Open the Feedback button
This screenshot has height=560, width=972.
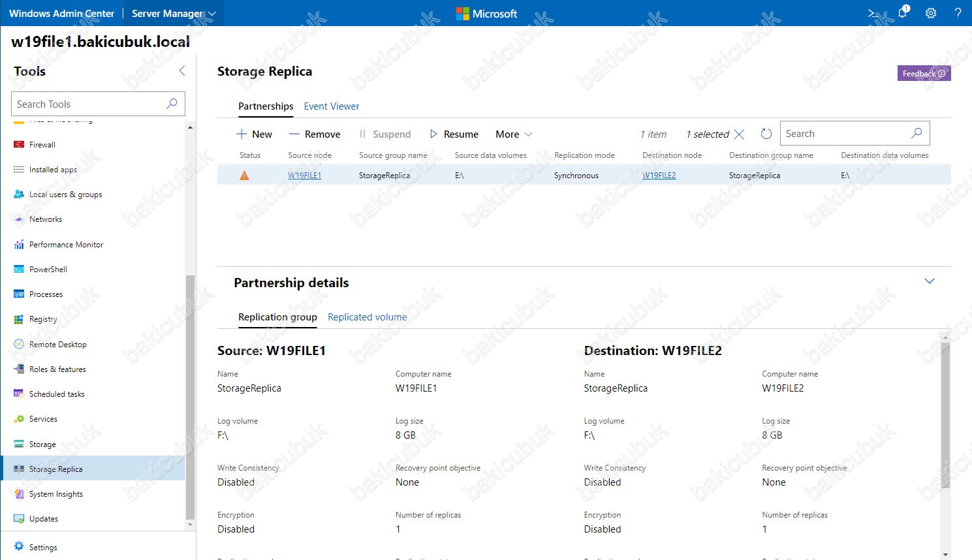point(924,74)
